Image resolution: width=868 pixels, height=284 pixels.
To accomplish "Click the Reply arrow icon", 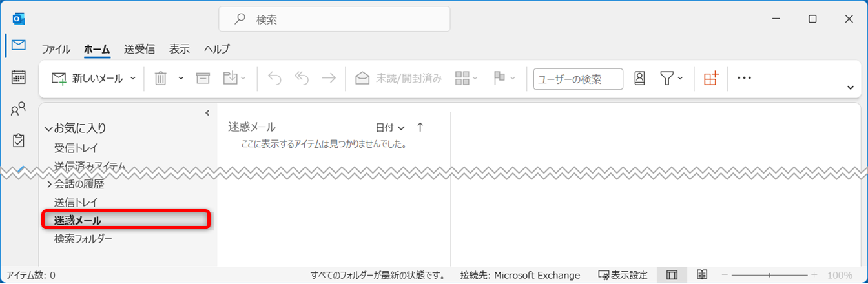I will click(274, 78).
